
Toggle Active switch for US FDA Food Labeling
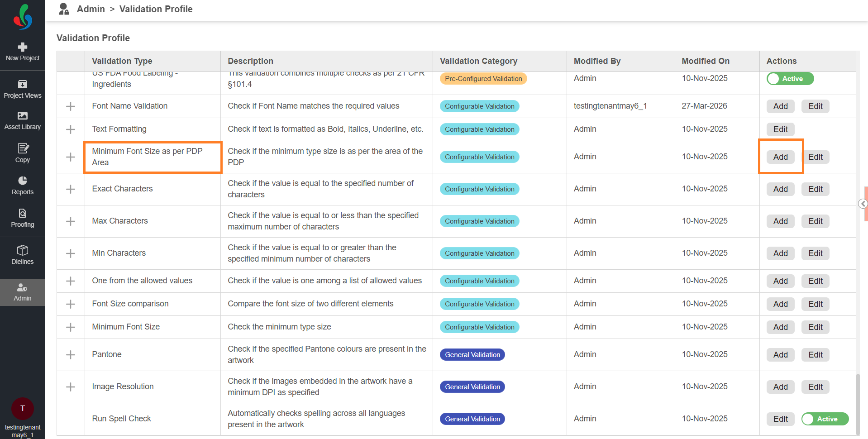coord(790,79)
